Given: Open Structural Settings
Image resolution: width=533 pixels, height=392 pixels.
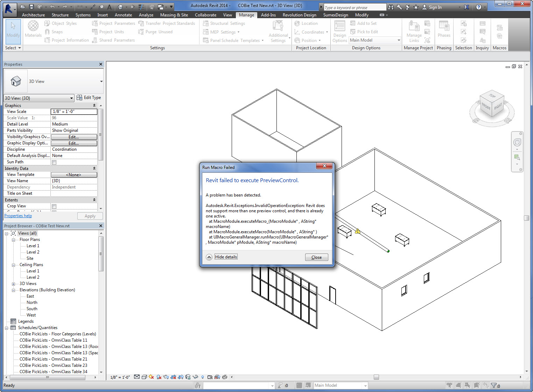Looking at the screenshot, I should [x=227, y=23].
